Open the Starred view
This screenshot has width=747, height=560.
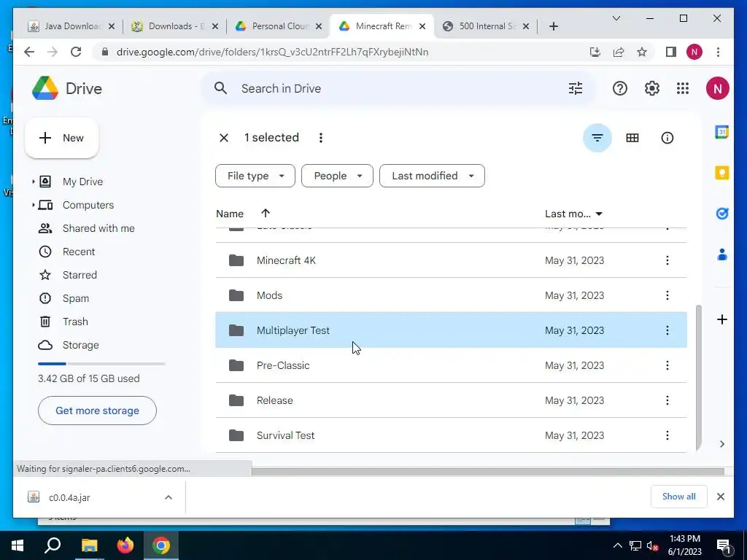click(80, 275)
